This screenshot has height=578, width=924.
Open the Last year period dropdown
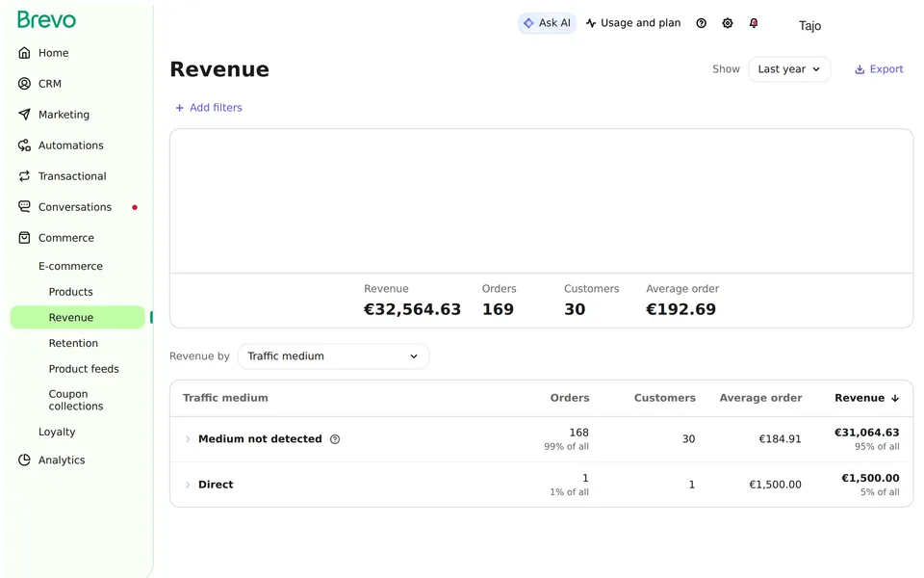coord(789,69)
